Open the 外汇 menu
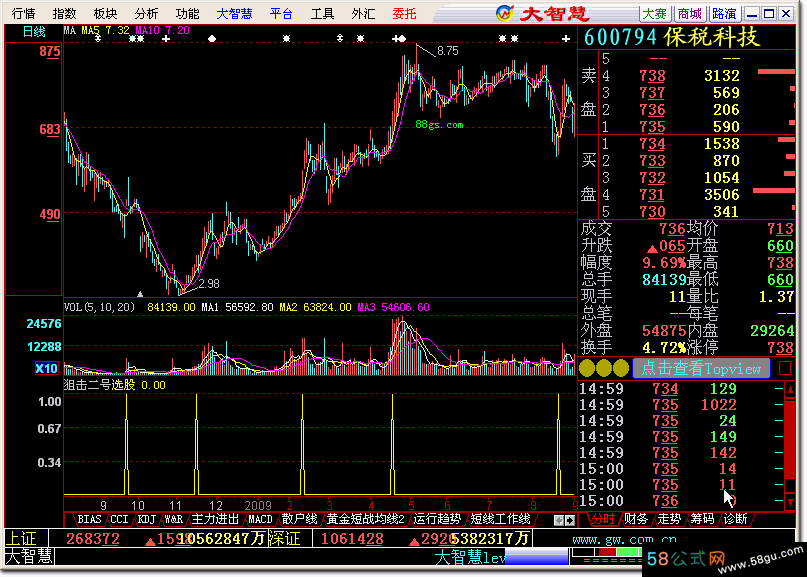Viewport: 807px width, 577px height. [363, 13]
